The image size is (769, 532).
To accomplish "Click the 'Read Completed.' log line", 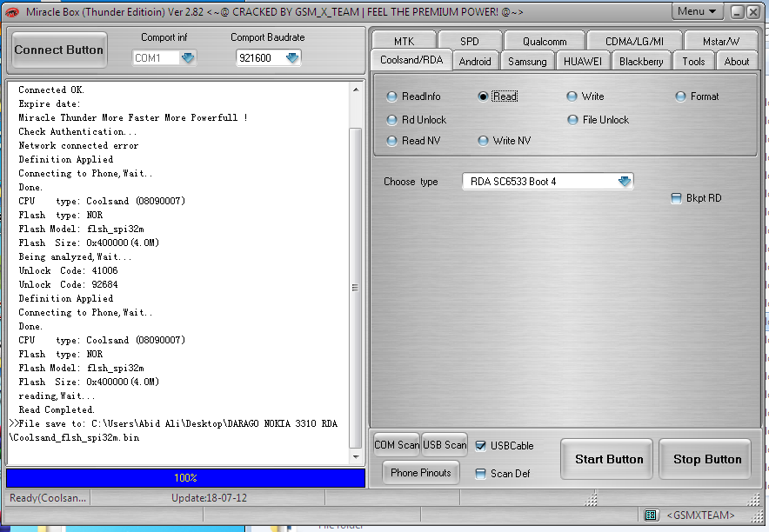I will (57, 409).
